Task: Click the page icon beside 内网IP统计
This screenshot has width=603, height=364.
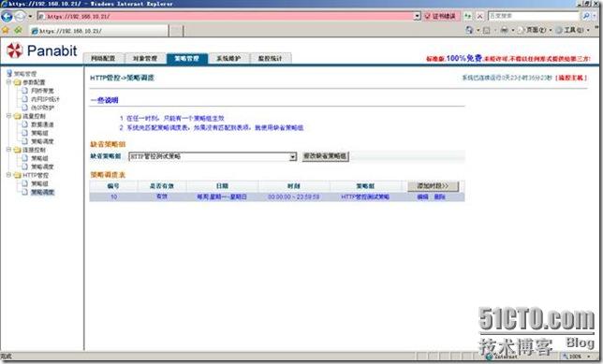Action: pyautogui.click(x=25, y=99)
